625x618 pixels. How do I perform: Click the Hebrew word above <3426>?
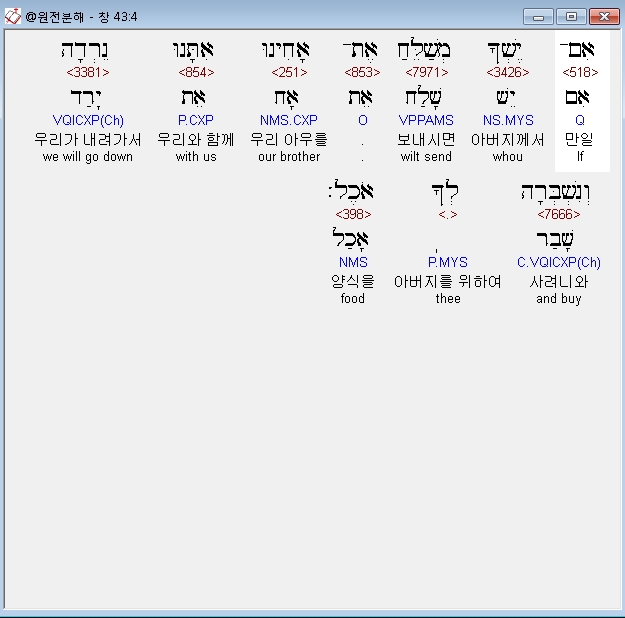click(x=505, y=52)
